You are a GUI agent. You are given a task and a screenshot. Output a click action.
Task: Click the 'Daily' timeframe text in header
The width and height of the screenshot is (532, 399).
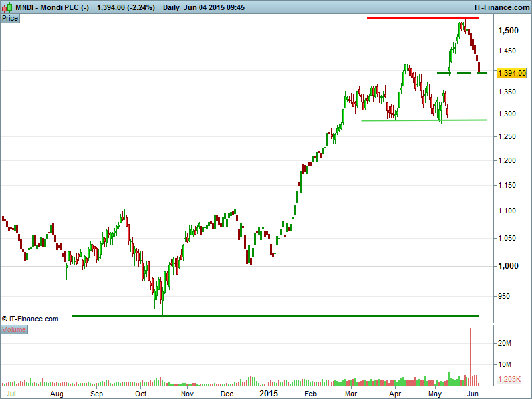click(x=172, y=7)
